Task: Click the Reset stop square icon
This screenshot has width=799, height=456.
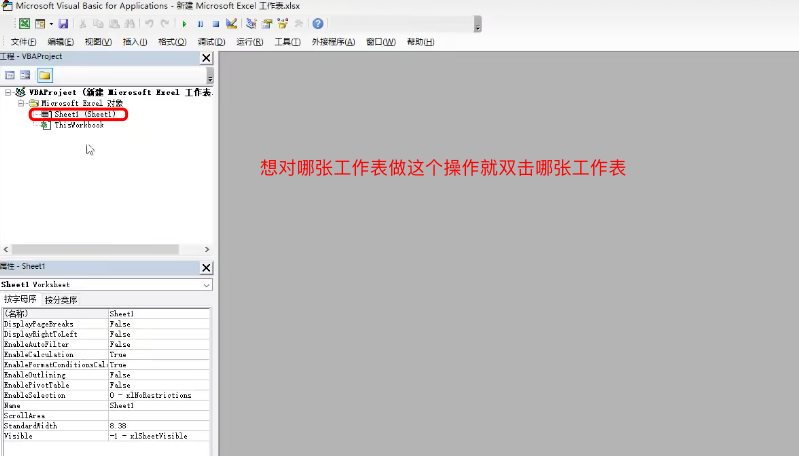Action: point(216,23)
